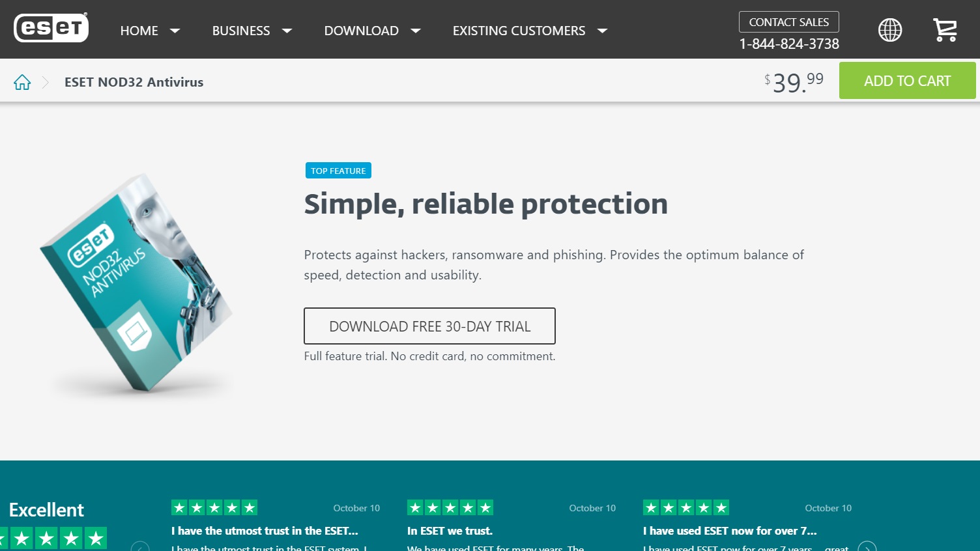
Task: Click star rating above 'I have the utmost trust' review
Action: point(214,507)
